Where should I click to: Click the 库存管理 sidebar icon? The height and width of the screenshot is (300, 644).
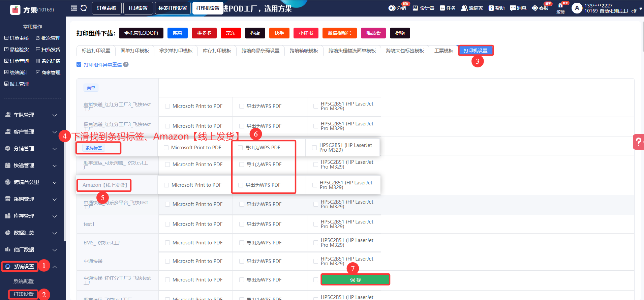click(x=8, y=216)
